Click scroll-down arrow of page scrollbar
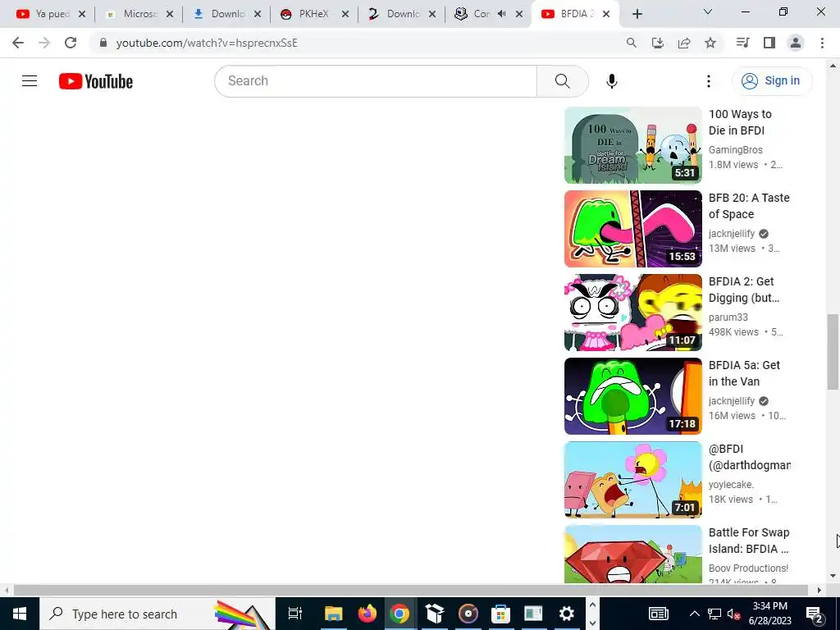 coord(833,576)
